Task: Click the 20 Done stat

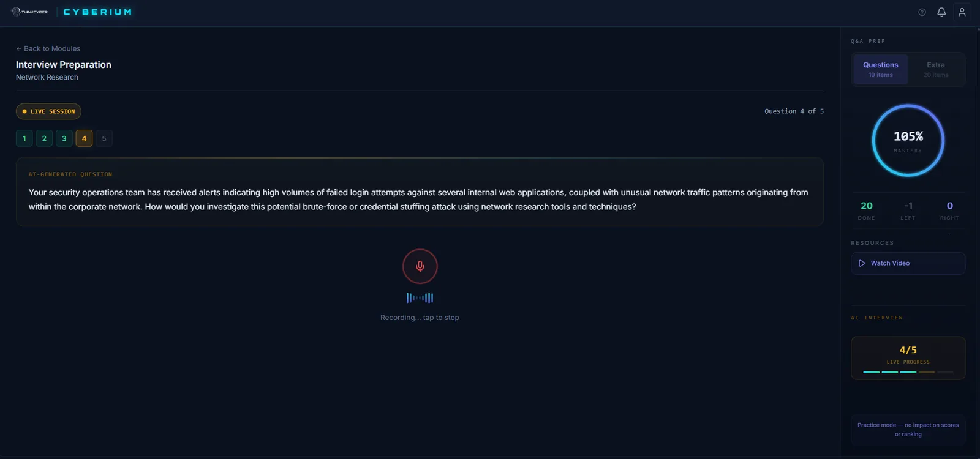Action: click(x=867, y=210)
